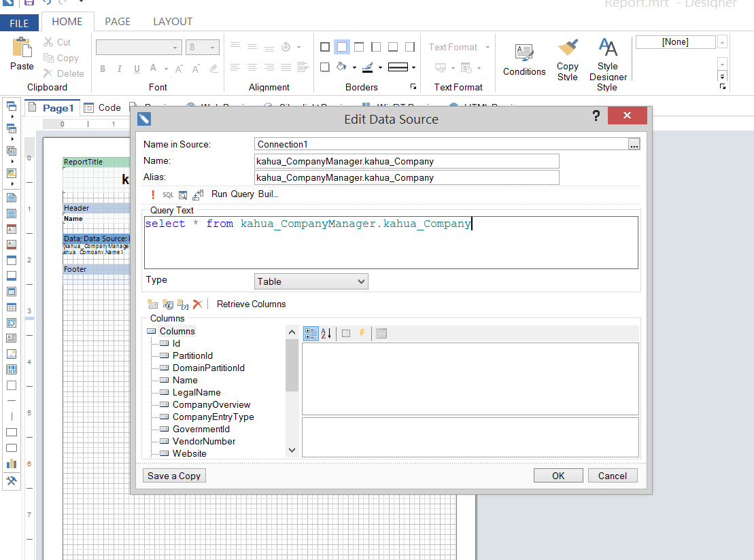The width and height of the screenshot is (754, 560).
Task: Open the Text Format dropdown
Action: pos(459,47)
